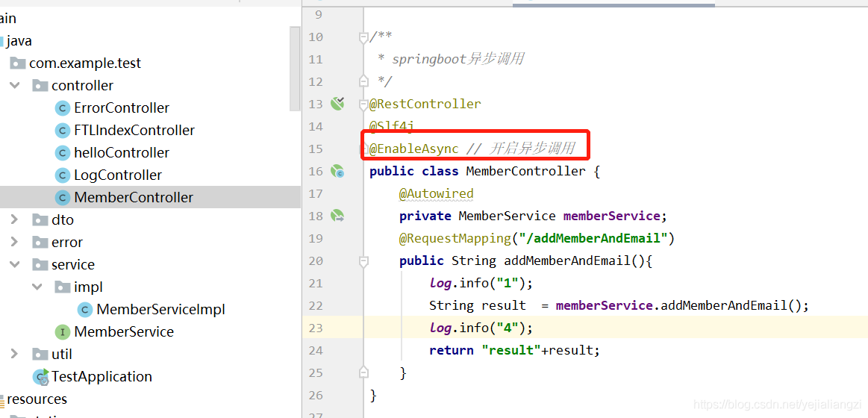Click the dto package folder icon

click(x=40, y=219)
